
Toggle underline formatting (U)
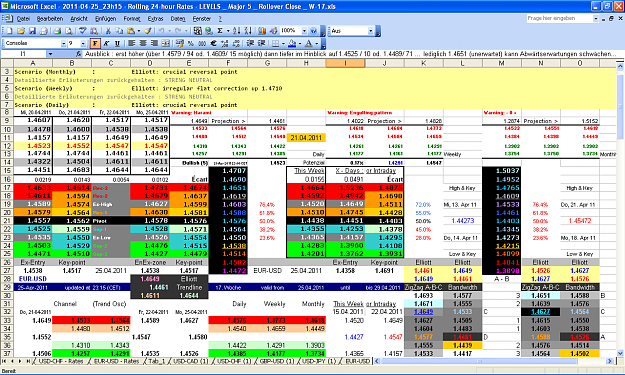pos(117,43)
